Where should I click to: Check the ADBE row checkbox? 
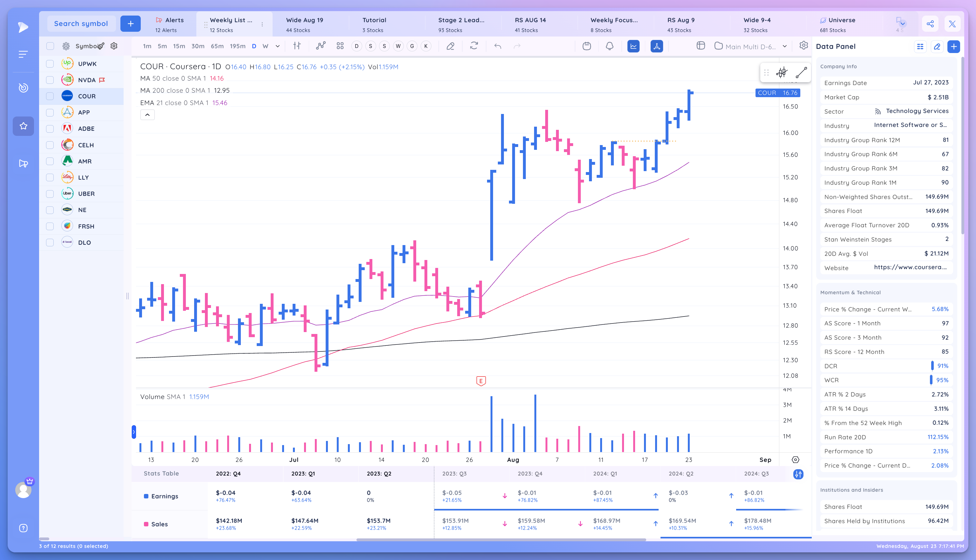50,129
